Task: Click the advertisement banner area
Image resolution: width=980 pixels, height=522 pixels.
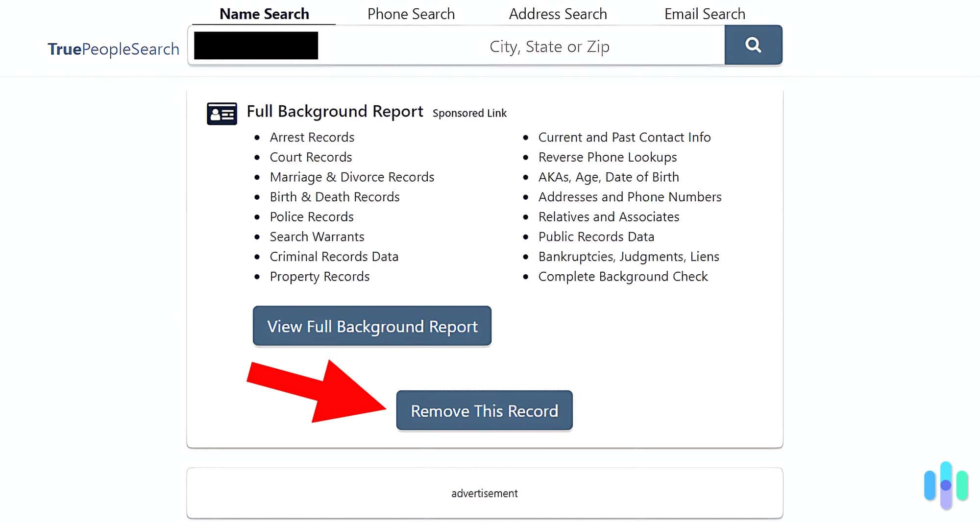Action: pos(484,493)
